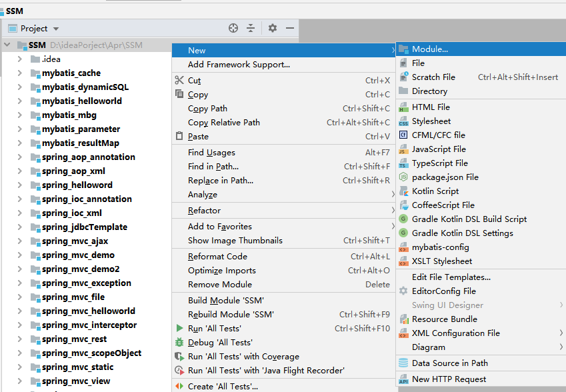Image resolution: width=566 pixels, height=392 pixels.
Task: Expand the spring_mvc_ajax module
Action: coord(20,241)
